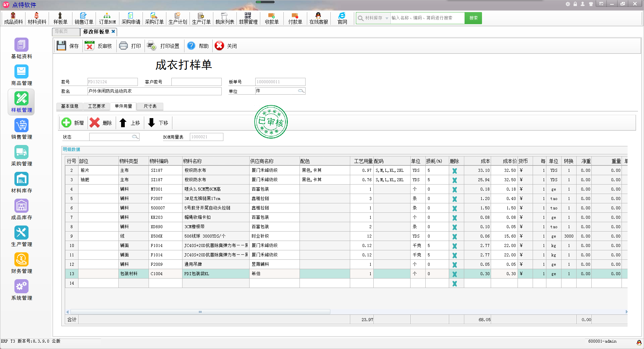Select 采购管理 in the sidebar
The image size is (644, 349).
21,156
